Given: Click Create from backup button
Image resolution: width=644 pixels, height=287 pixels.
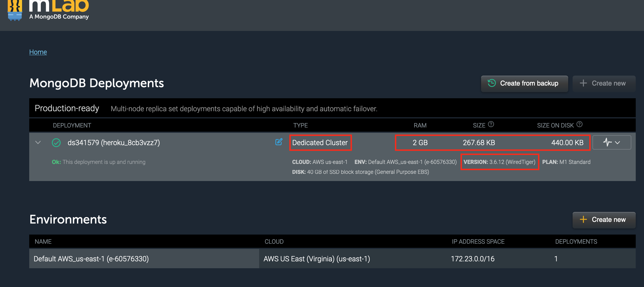Looking at the screenshot, I should 524,83.
